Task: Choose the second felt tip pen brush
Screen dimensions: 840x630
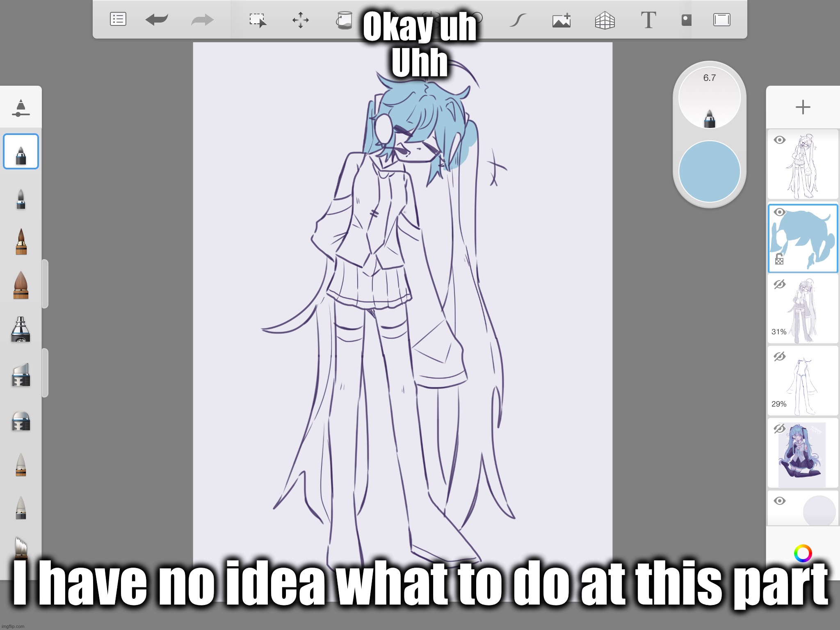Action: click(21, 200)
